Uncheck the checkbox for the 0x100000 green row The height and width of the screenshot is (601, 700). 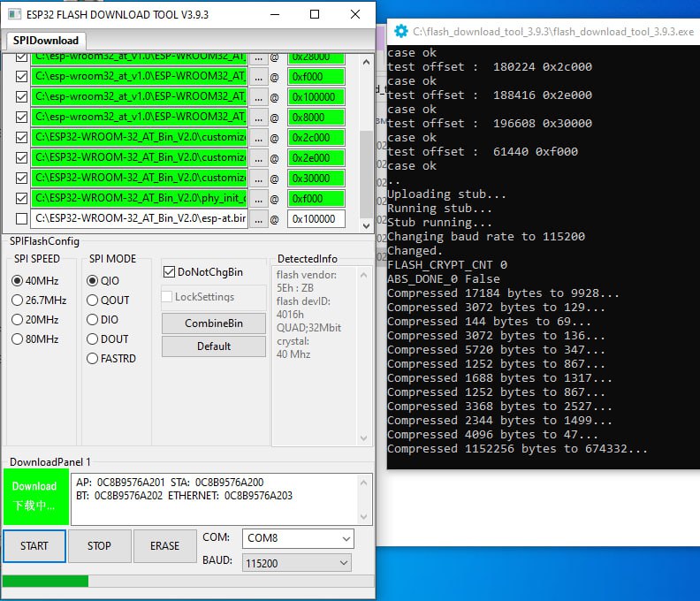click(21, 97)
